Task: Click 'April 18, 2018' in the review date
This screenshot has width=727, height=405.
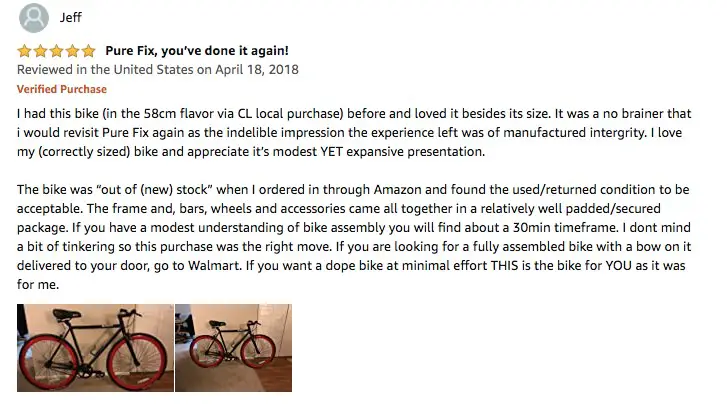Action: [x=257, y=70]
